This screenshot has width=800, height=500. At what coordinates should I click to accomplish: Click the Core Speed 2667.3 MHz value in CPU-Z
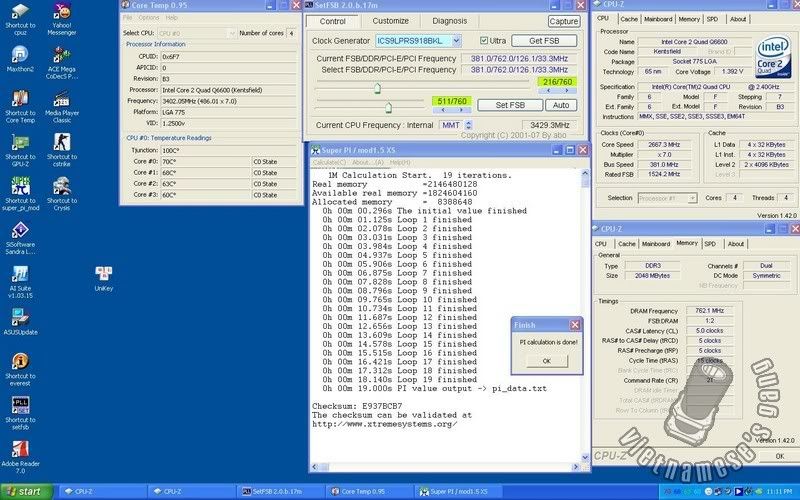664,144
